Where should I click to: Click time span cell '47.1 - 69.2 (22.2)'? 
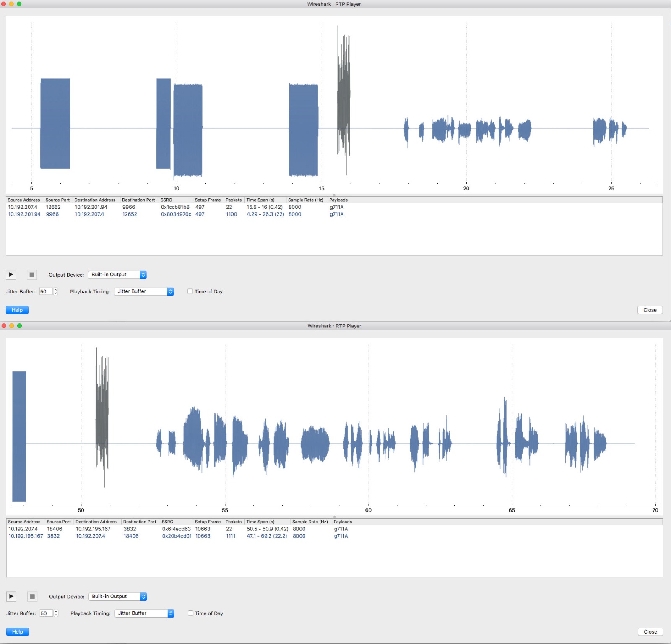pyautogui.click(x=267, y=536)
